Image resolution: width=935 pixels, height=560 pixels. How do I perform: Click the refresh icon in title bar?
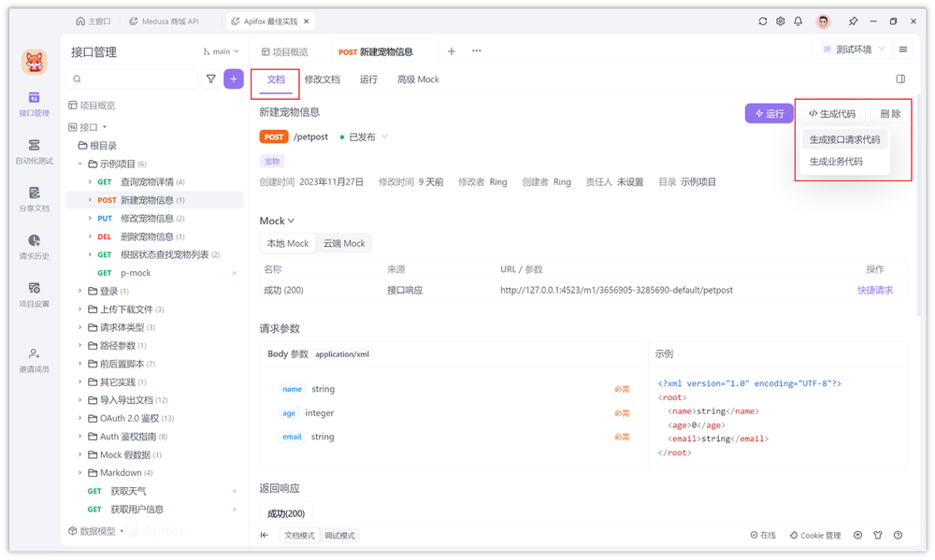(763, 22)
